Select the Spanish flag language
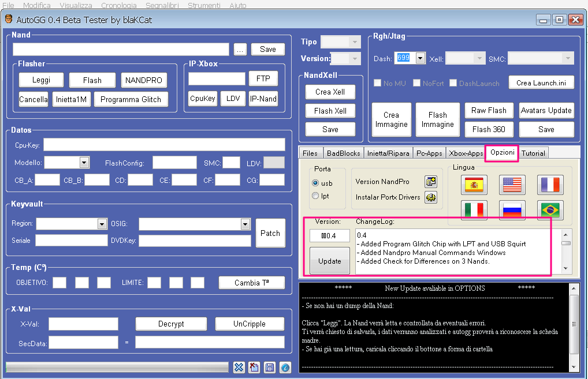 coord(474,185)
